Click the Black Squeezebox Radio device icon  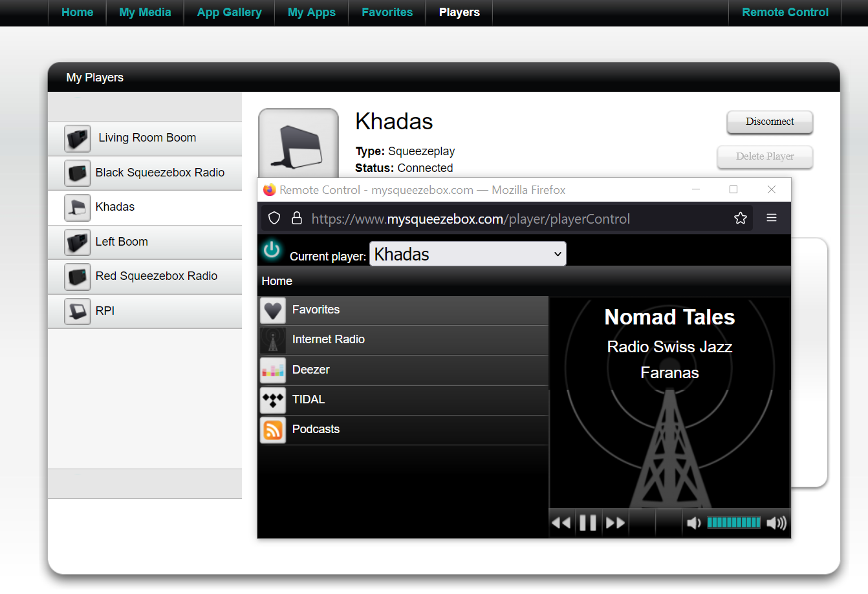[78, 173]
